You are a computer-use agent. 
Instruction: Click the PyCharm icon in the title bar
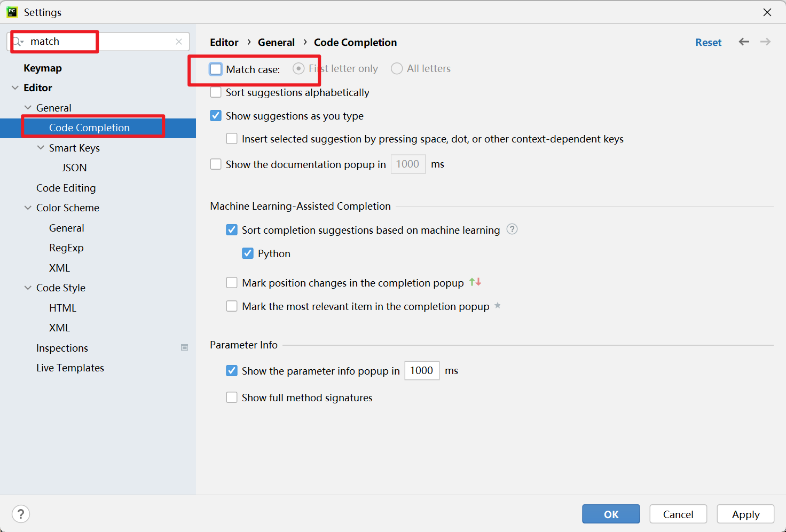[12, 12]
